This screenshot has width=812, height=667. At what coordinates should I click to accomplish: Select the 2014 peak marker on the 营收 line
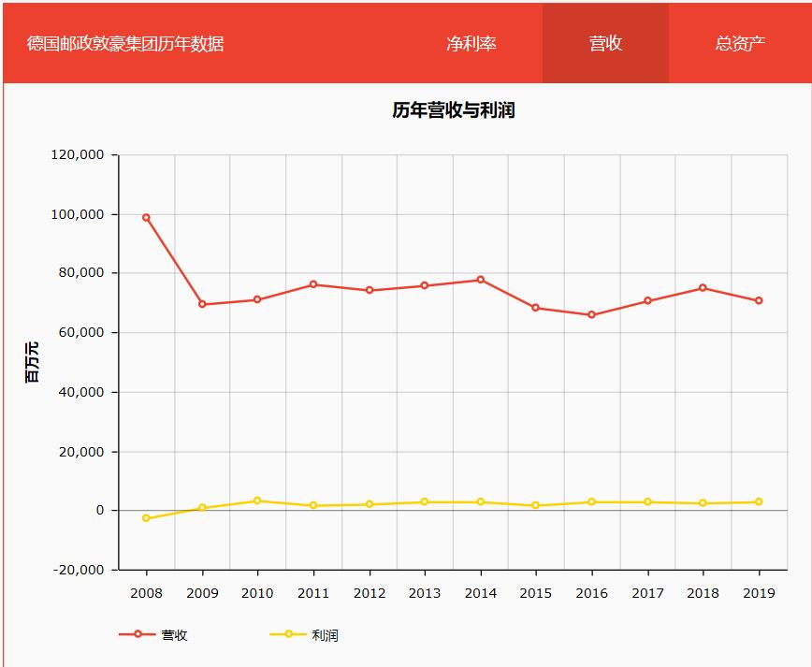pyautogui.click(x=482, y=278)
